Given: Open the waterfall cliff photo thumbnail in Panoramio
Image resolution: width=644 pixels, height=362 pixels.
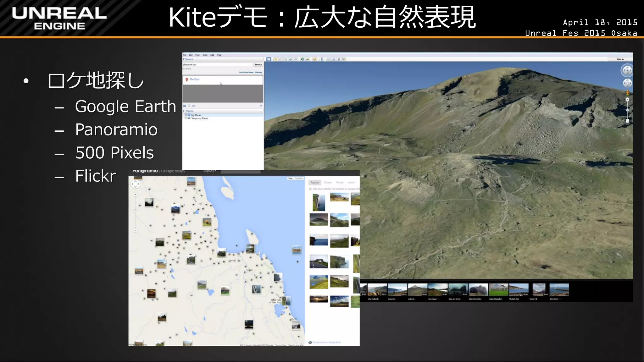Looking at the screenshot, I should click(x=319, y=202).
